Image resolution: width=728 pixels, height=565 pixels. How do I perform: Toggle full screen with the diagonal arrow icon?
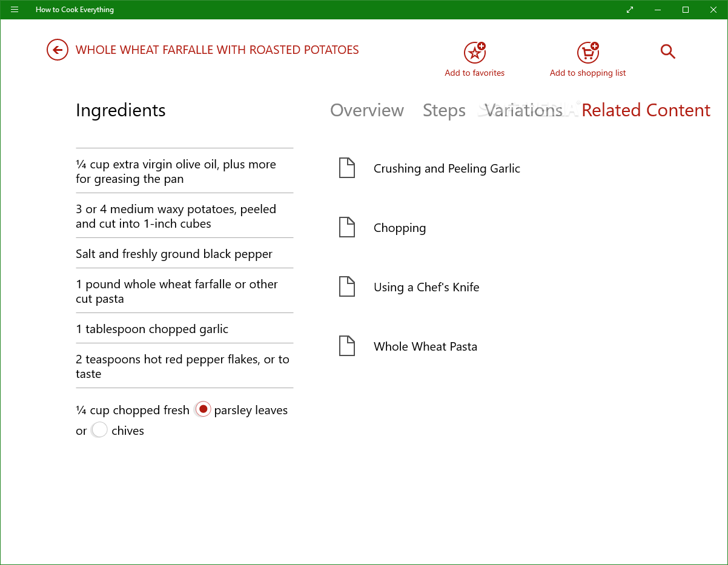(630, 10)
